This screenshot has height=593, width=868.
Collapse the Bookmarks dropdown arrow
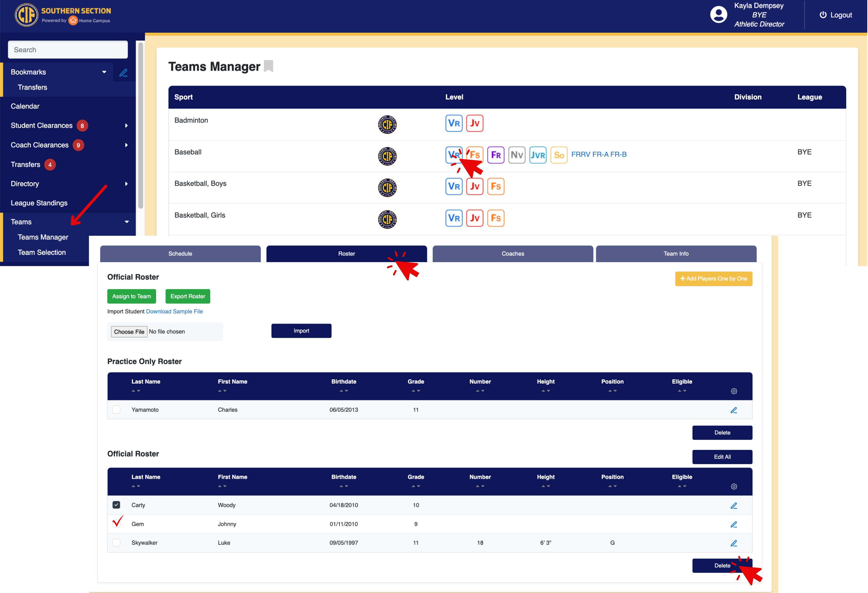[104, 72]
